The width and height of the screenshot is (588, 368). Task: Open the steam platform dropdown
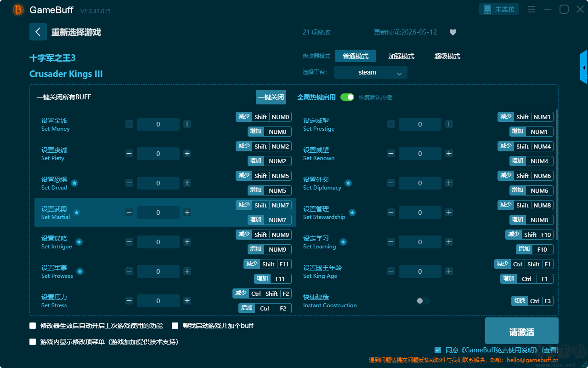click(x=371, y=72)
